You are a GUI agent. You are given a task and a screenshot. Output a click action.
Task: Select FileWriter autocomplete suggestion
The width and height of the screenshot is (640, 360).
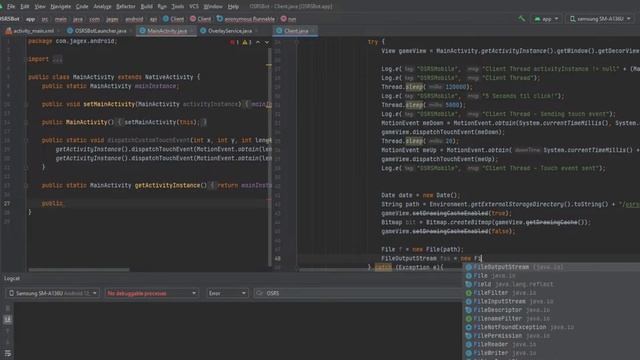[552, 353]
